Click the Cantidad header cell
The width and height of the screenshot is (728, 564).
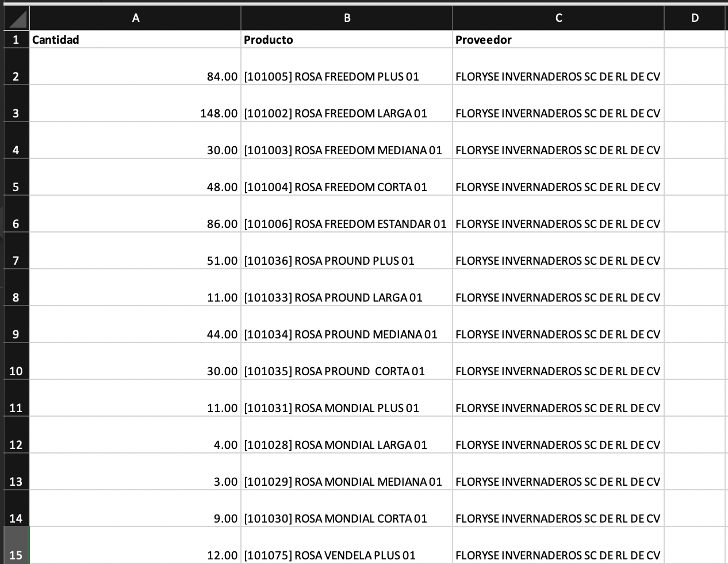coord(135,39)
